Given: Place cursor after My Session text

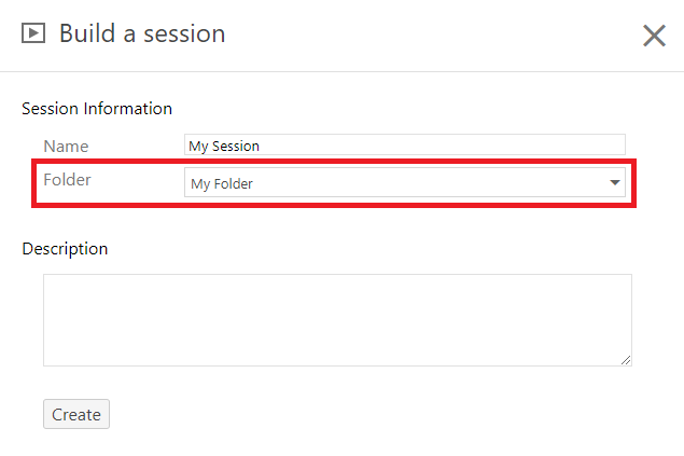Looking at the screenshot, I should point(260,146).
